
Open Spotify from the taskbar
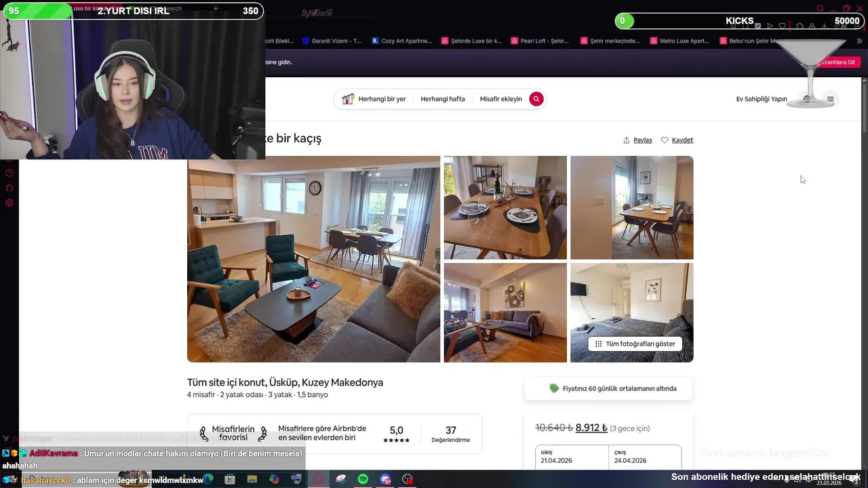[x=363, y=479]
